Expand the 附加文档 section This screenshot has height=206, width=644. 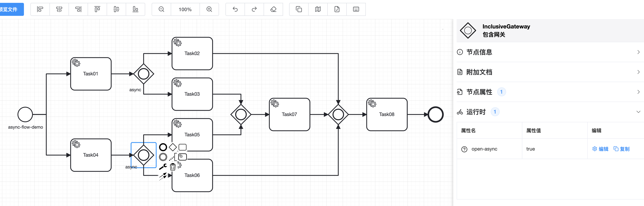550,72
